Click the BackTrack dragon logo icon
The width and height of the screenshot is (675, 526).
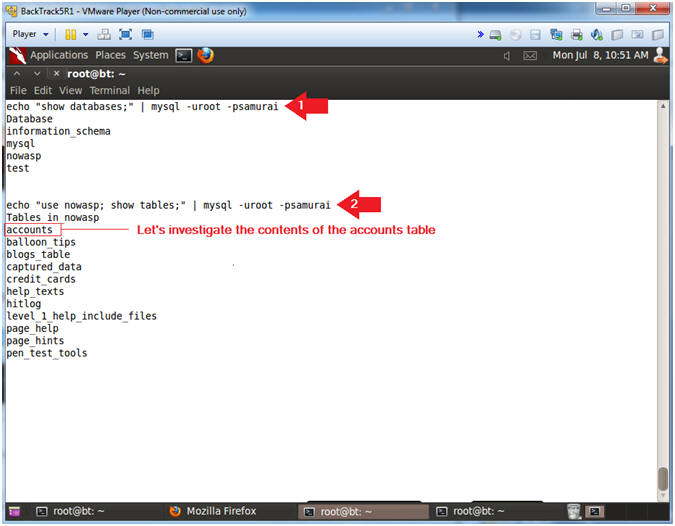17,56
